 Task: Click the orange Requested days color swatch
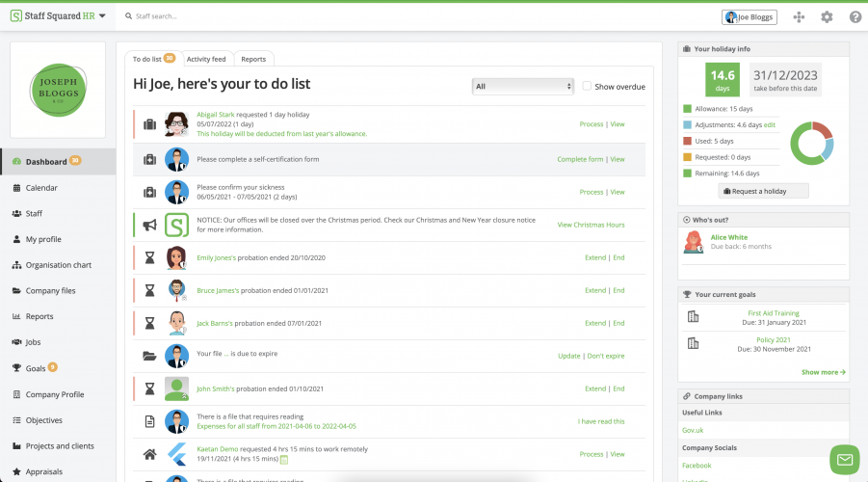point(687,157)
